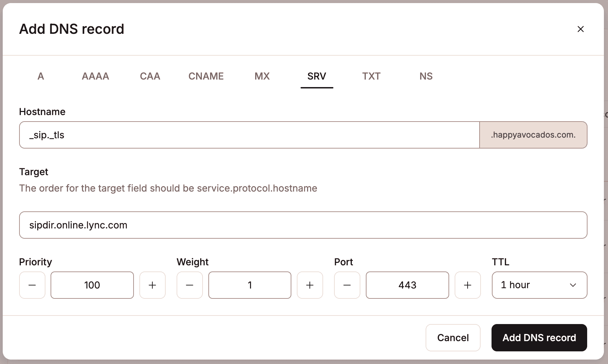Decrease the Weight value
608x364 pixels.
pos(190,285)
